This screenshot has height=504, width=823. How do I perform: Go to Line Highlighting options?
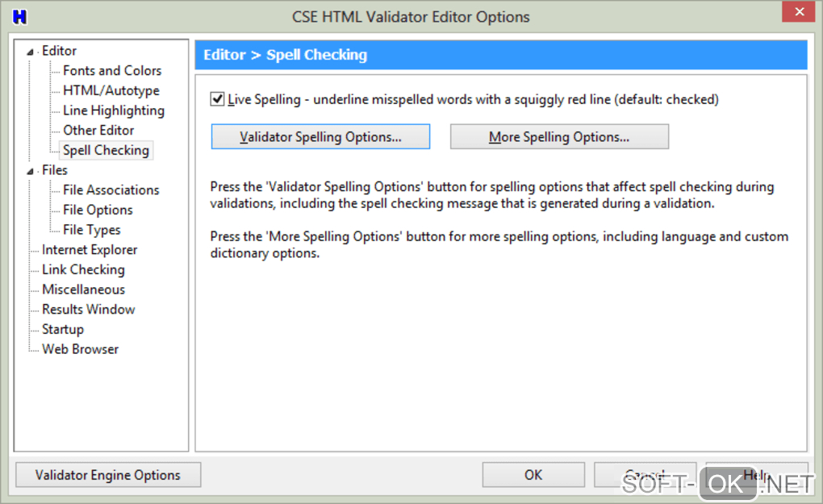point(114,110)
